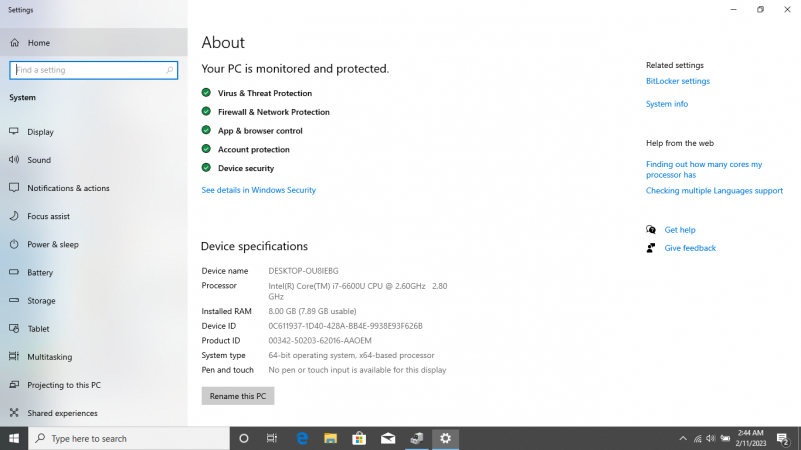Click the Battery icon in sidebar

(14, 272)
